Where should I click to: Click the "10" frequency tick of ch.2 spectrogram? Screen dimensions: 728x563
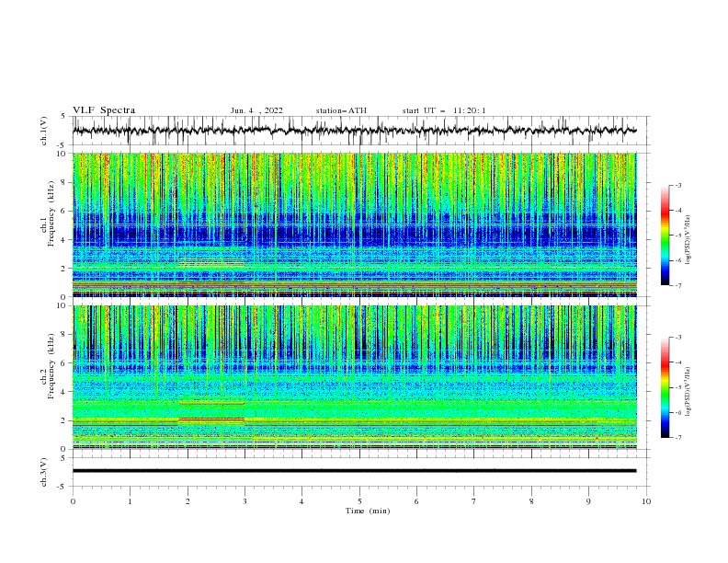[x=61, y=305]
